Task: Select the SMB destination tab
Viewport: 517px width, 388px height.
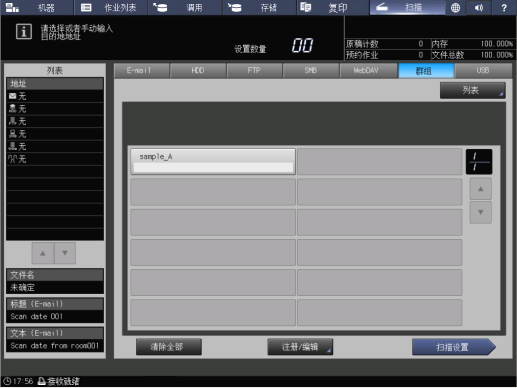Action: pyautogui.click(x=311, y=71)
